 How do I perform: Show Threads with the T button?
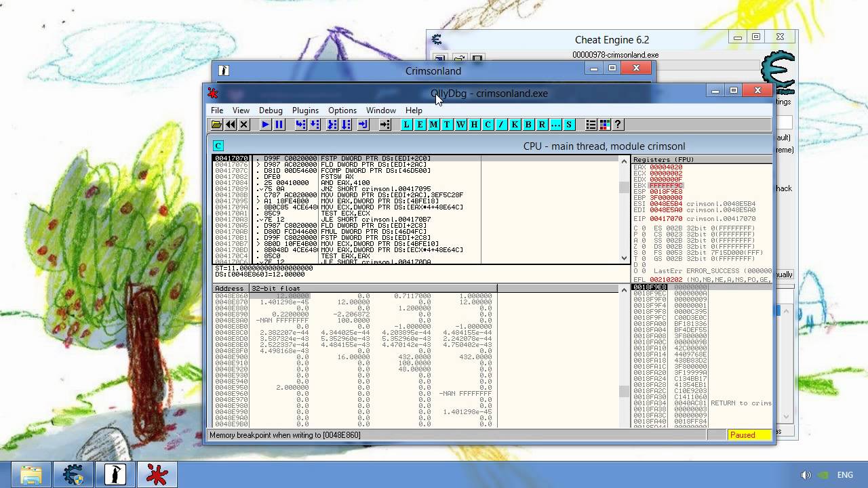(x=447, y=125)
